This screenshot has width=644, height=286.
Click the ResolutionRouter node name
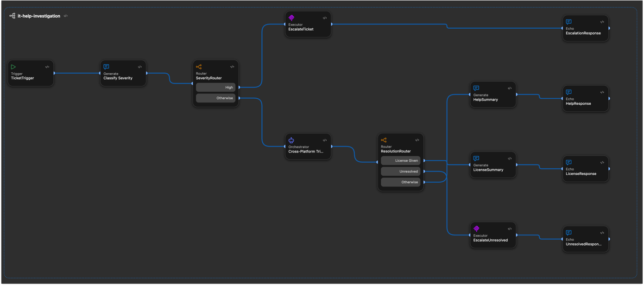(x=396, y=151)
